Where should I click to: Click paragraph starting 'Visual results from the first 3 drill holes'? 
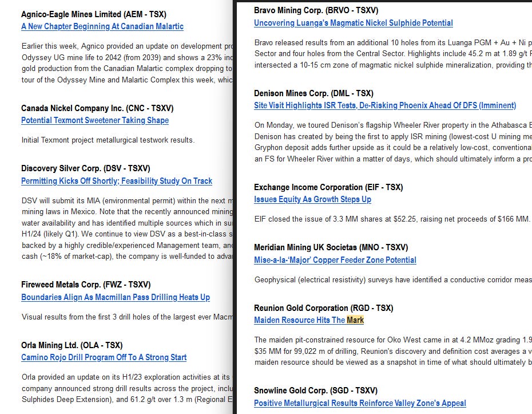(x=127, y=317)
